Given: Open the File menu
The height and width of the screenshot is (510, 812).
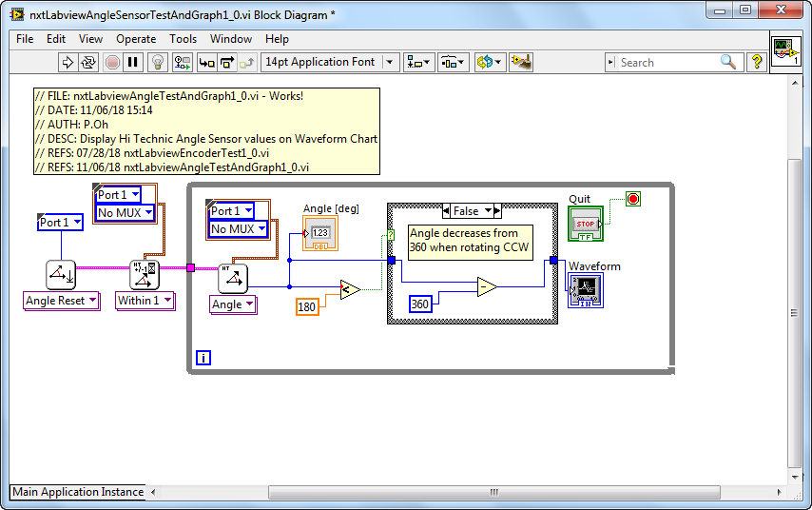Looking at the screenshot, I should pos(25,39).
